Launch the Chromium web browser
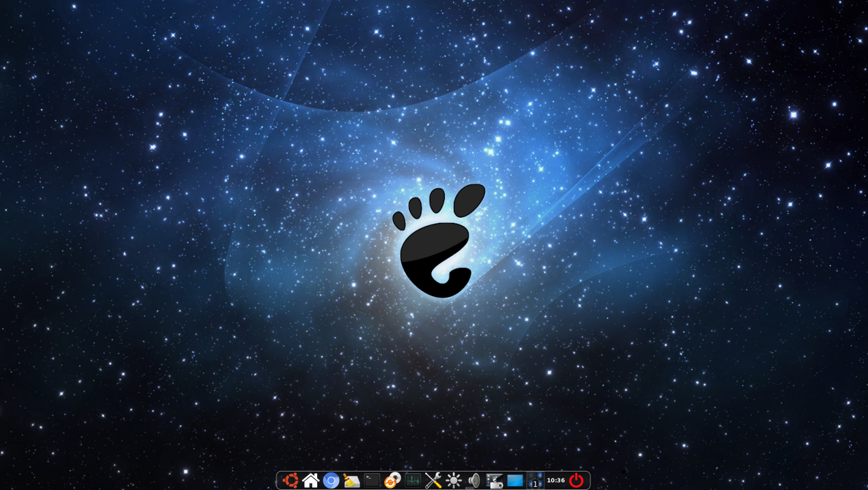Viewport: 868px width, 490px height. point(331,480)
